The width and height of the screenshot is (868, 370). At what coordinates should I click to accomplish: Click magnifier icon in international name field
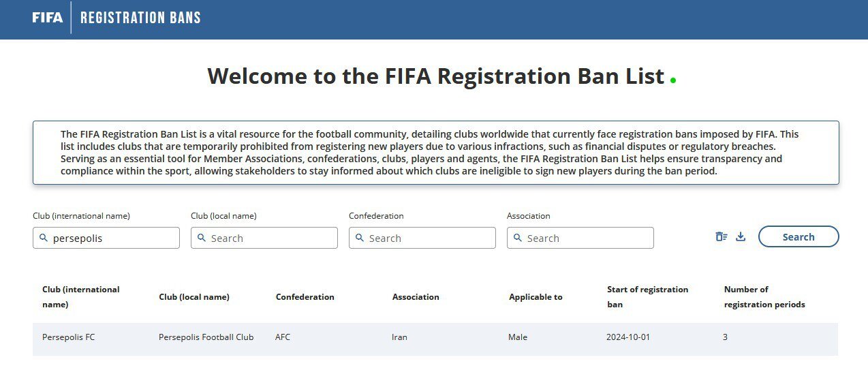tap(44, 238)
